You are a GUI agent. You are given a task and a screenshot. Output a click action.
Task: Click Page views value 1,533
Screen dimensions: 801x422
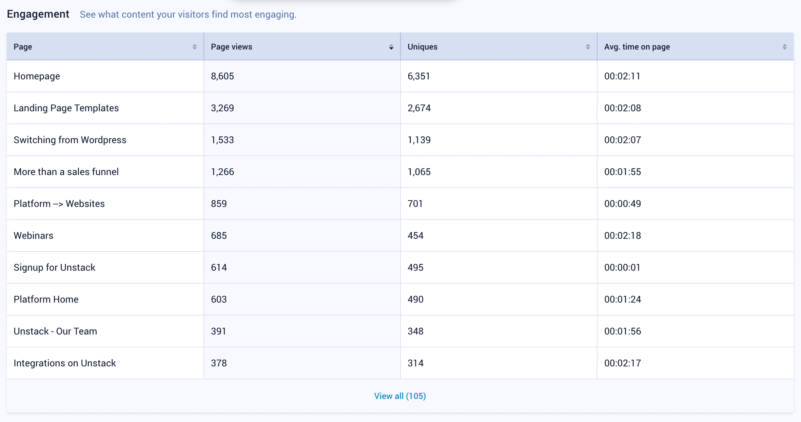coord(222,139)
